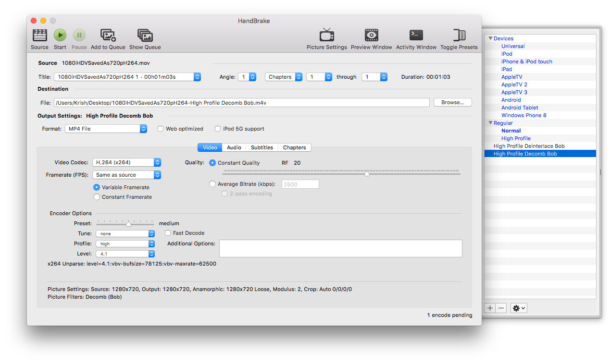Switch to the Audio tab

pyautogui.click(x=234, y=147)
